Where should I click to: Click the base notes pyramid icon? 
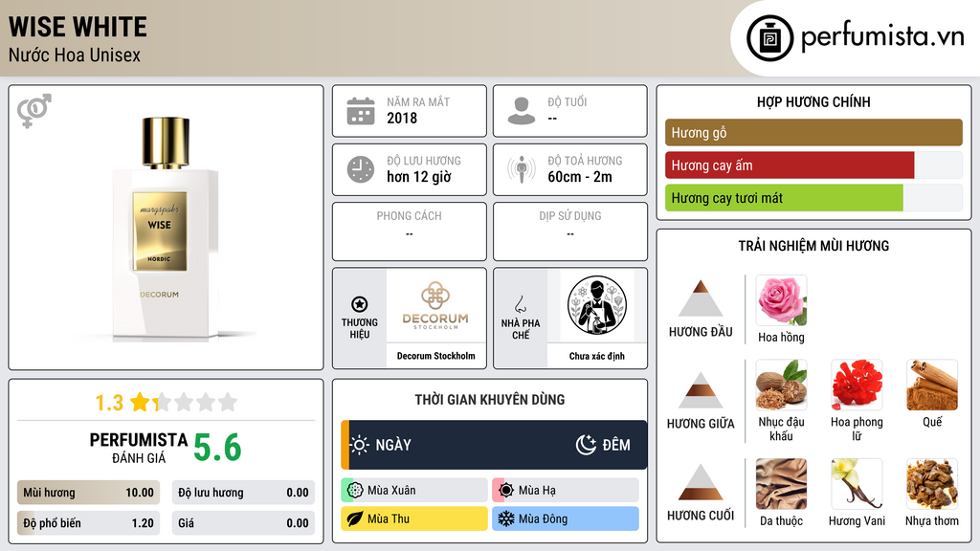701,482
